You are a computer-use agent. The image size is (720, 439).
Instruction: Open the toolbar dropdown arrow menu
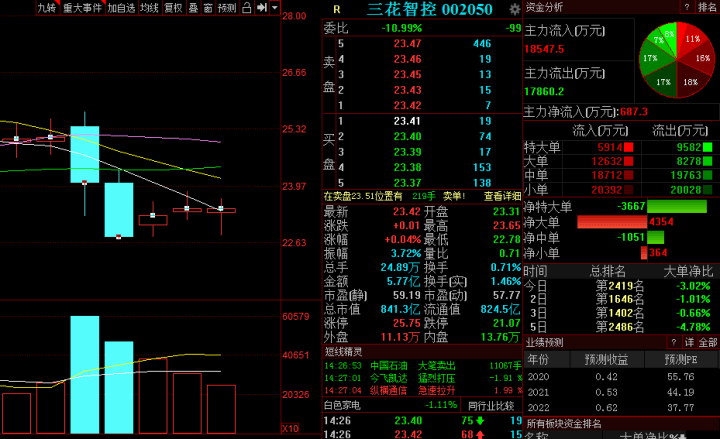274,8
